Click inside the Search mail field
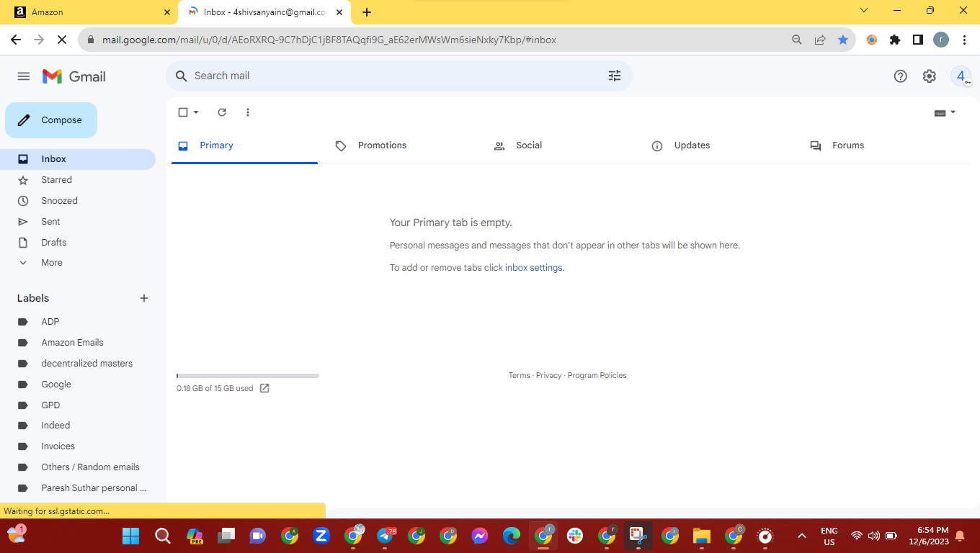The height and width of the screenshot is (553, 980). coord(398,76)
